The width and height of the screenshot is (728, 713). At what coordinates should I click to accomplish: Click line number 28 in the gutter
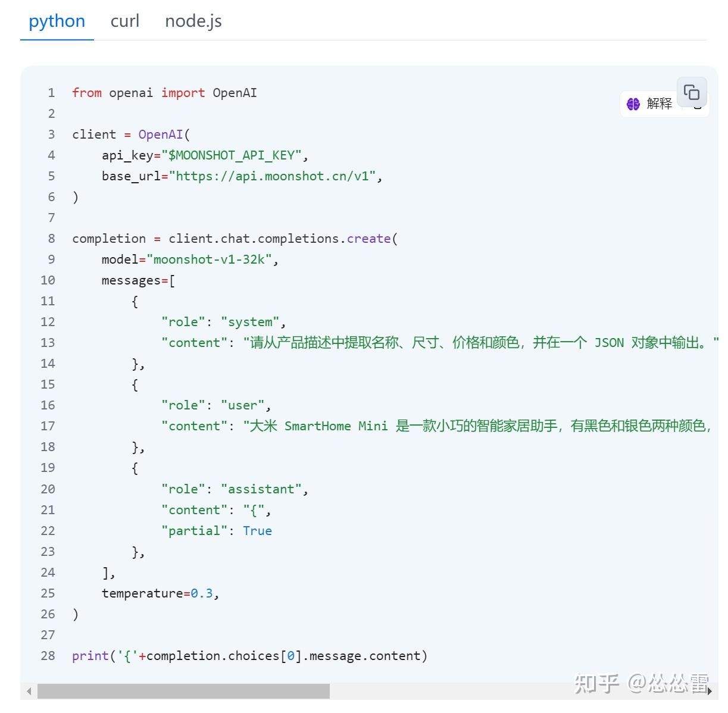[47, 655]
